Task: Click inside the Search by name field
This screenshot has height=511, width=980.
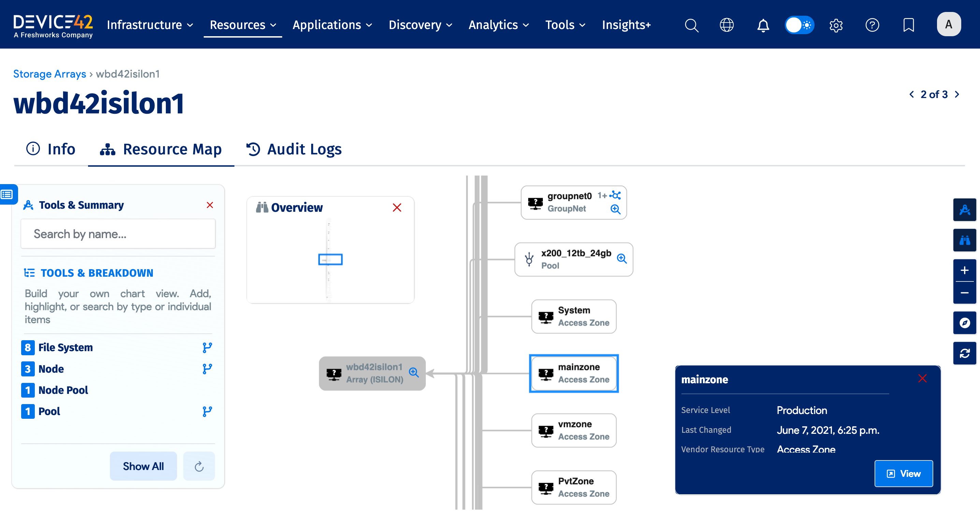Action: pyautogui.click(x=118, y=233)
